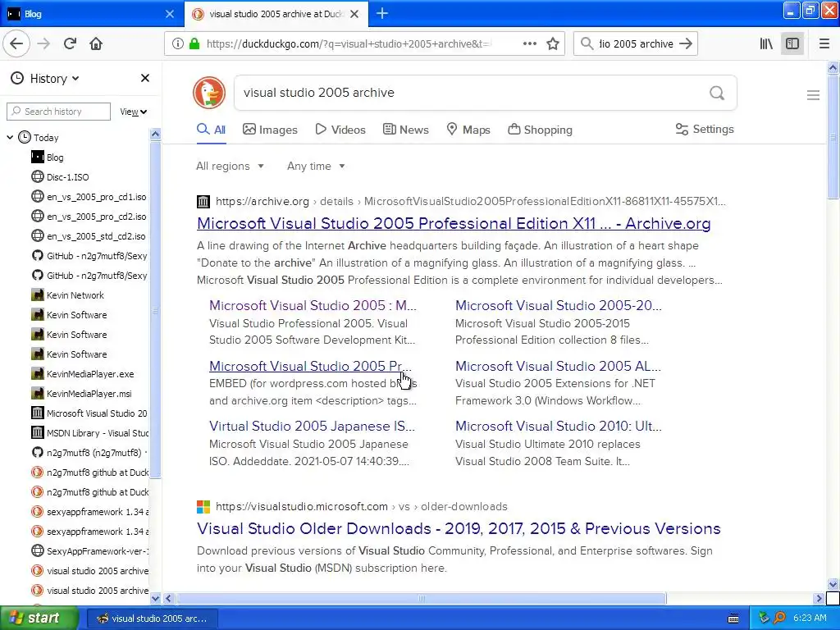
Task: Open the history View dropdown
Action: point(133,112)
